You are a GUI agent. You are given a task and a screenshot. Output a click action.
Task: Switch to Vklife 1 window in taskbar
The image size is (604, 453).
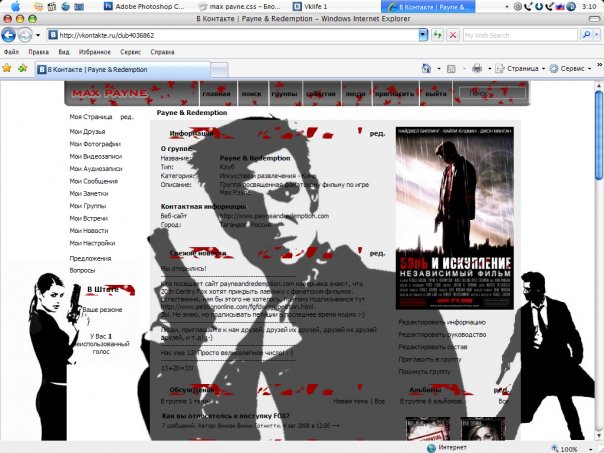[x=310, y=6]
